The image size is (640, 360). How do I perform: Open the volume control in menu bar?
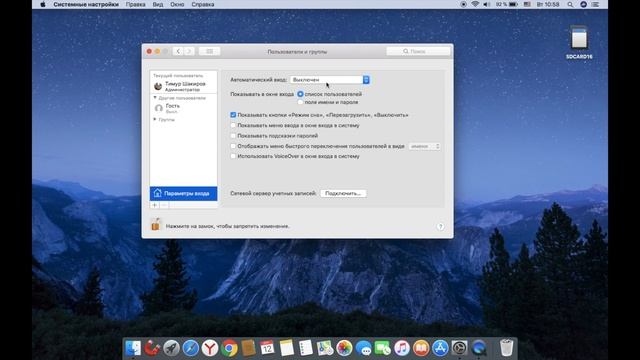tap(487, 4)
